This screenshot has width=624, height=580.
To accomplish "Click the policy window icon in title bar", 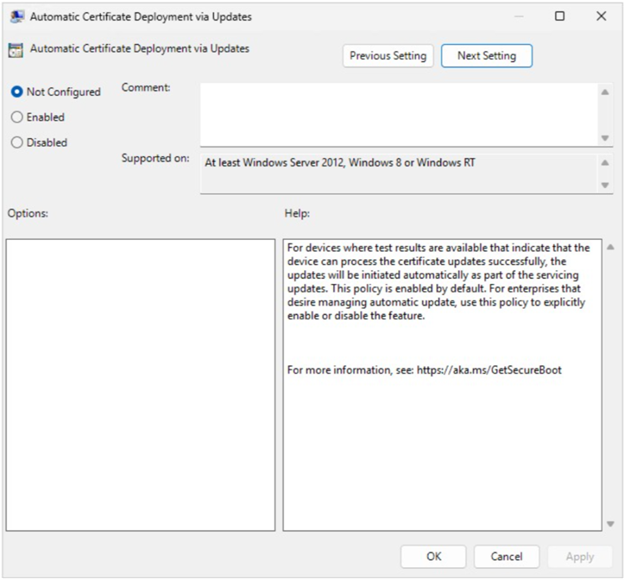I will pyautogui.click(x=15, y=16).
